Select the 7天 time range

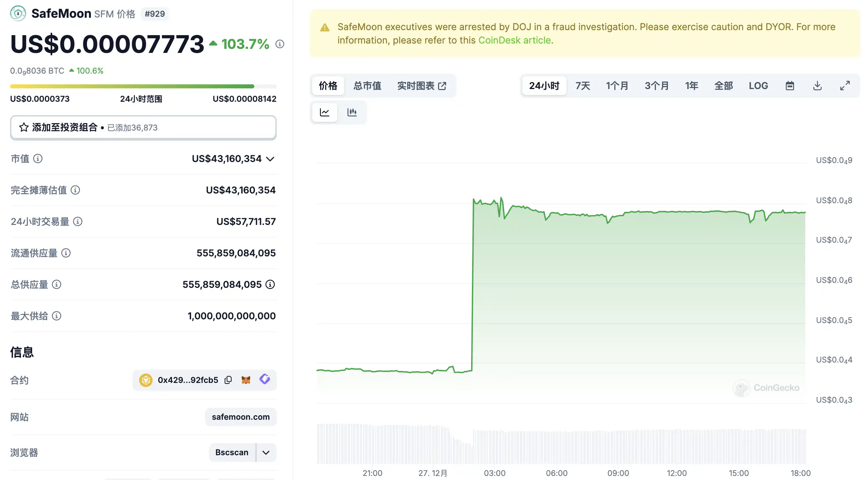[x=583, y=86]
